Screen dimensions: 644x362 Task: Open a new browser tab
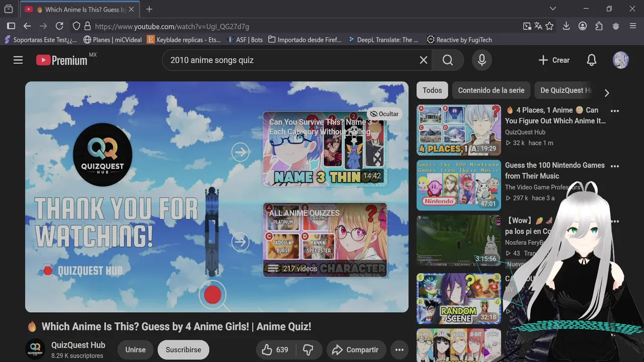coord(149,9)
